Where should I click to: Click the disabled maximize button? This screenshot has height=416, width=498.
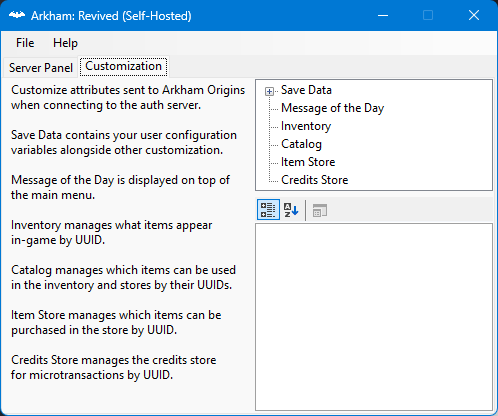pyautogui.click(x=428, y=15)
